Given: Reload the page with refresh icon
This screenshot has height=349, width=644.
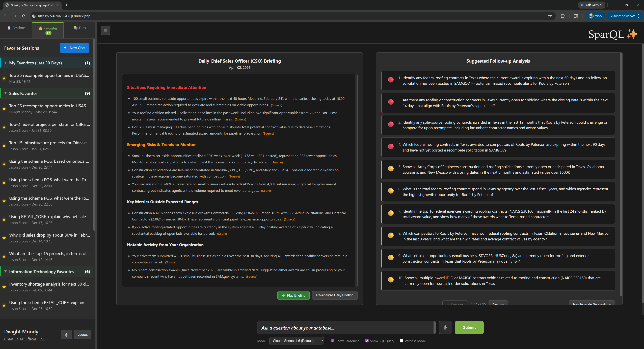Looking at the screenshot, I should pos(24,16).
